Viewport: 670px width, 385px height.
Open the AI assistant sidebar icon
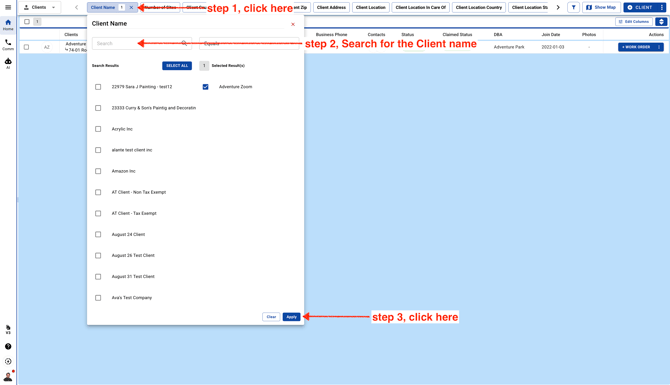pos(8,63)
